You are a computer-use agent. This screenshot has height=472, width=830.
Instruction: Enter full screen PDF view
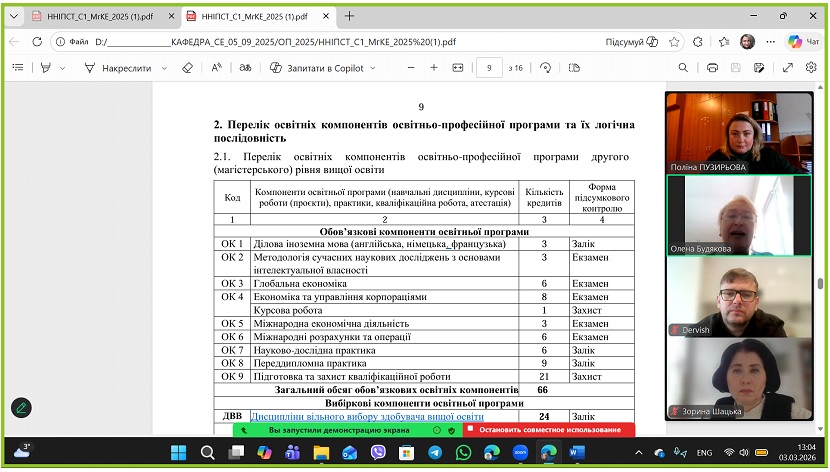pos(787,68)
